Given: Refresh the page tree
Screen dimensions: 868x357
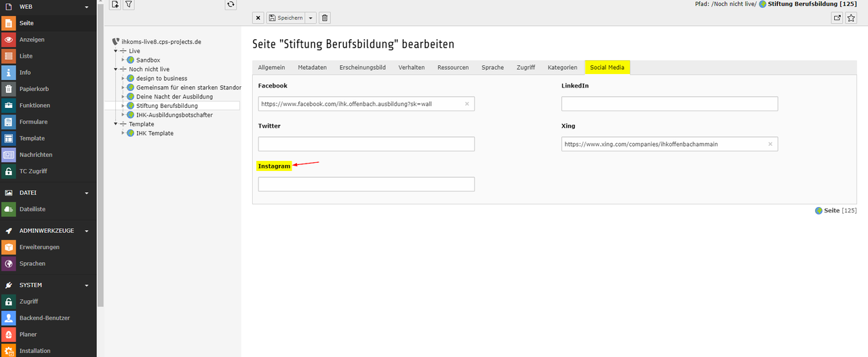Looking at the screenshot, I should pyautogui.click(x=231, y=5).
